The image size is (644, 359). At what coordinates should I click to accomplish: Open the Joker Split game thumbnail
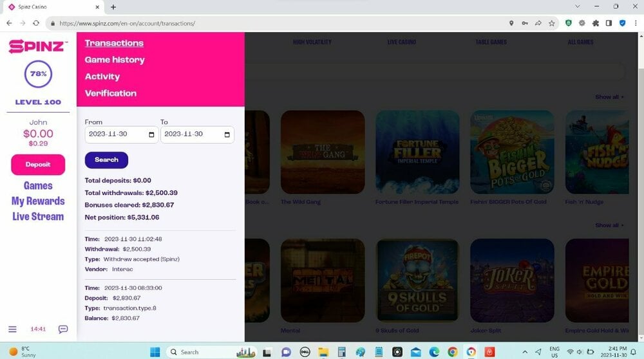point(512,281)
